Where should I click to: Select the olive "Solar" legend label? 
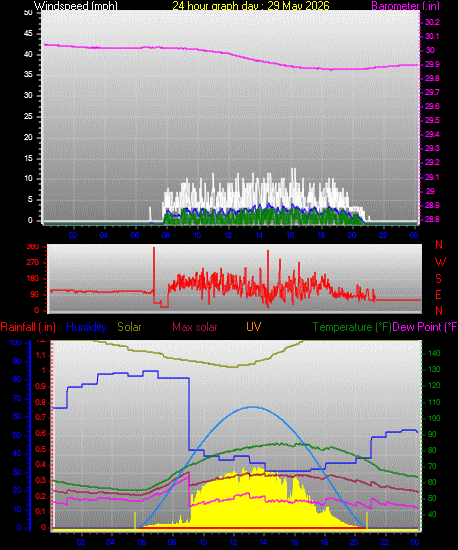point(129,327)
